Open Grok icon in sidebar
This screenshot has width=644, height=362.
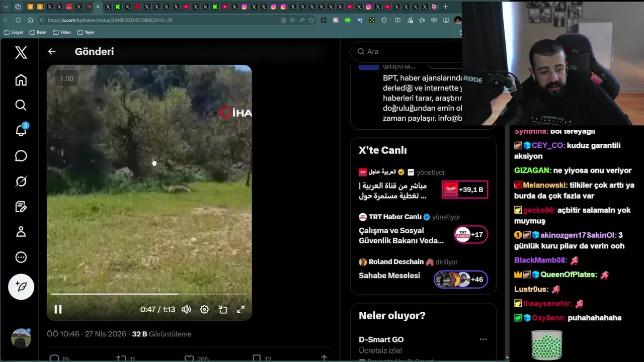tap(21, 181)
